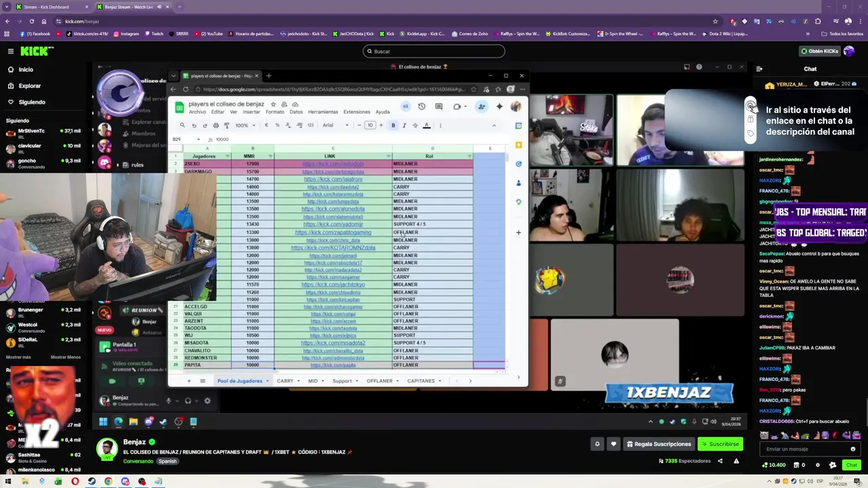
Task: Open Insertar menu in Google Sheets
Action: tap(251, 112)
